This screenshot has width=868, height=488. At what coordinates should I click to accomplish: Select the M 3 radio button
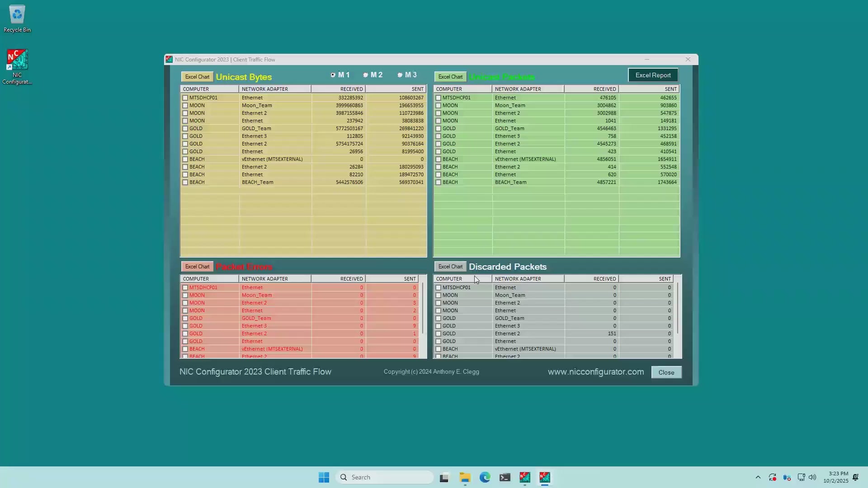[x=400, y=75]
